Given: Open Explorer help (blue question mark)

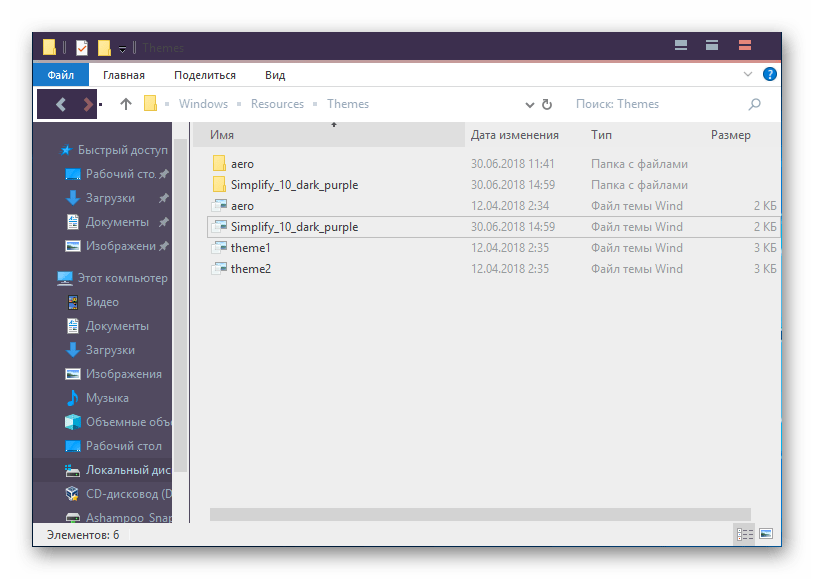Looking at the screenshot, I should [769, 75].
